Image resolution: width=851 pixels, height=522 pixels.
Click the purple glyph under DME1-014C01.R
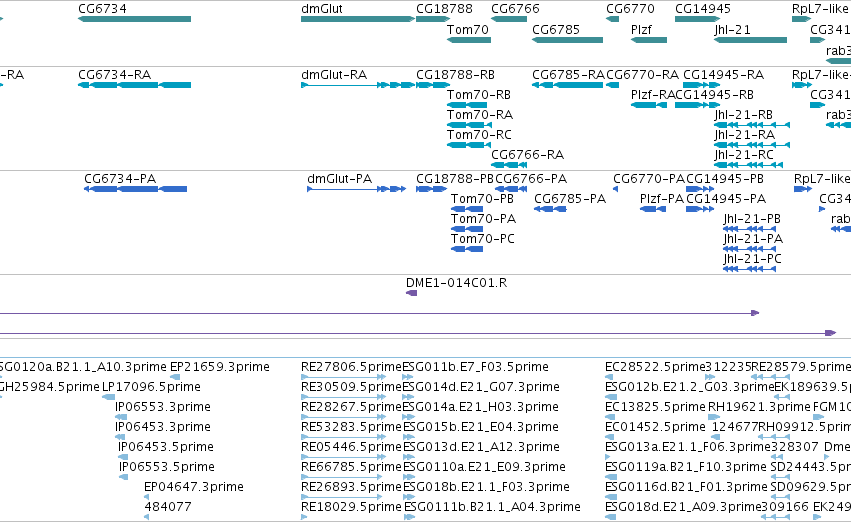[411, 293]
